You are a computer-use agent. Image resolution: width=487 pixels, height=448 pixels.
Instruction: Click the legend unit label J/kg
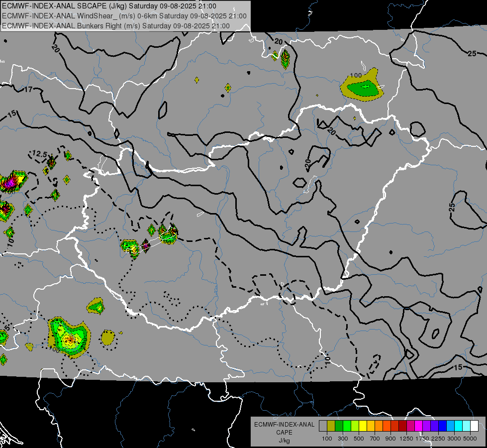coord(284,441)
